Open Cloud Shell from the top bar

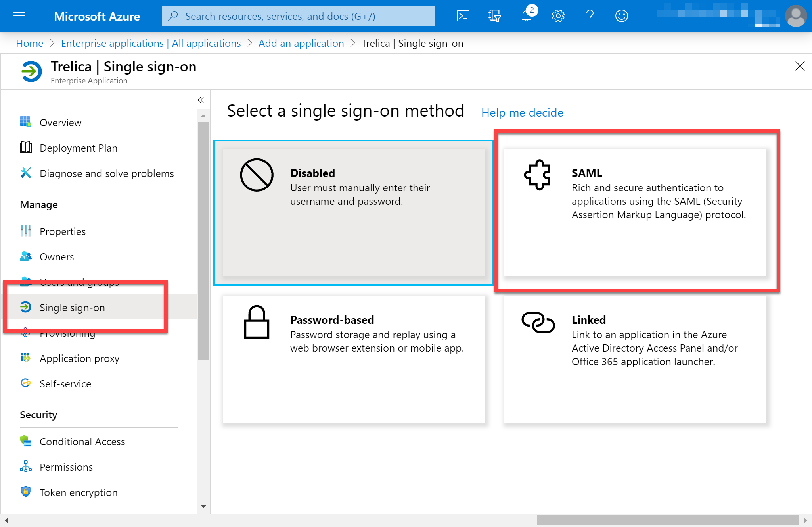click(x=463, y=16)
